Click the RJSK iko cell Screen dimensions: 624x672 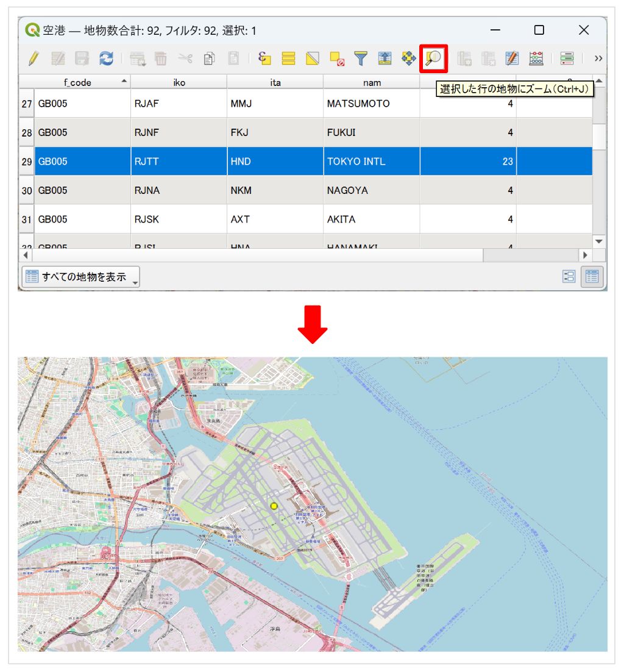[179, 220]
